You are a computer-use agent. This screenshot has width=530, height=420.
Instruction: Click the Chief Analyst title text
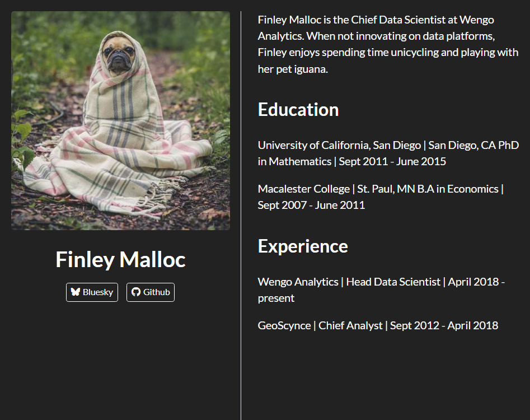click(x=351, y=325)
